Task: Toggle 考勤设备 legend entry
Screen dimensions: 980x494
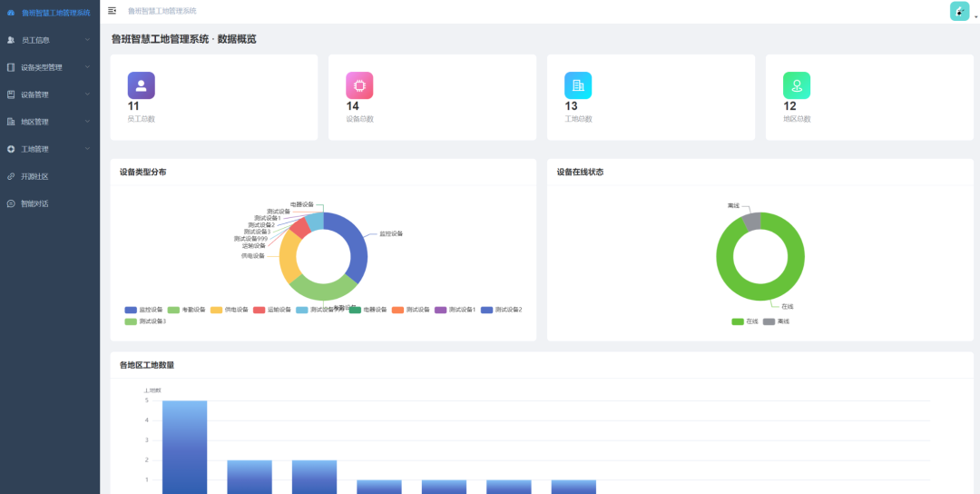Action: click(x=186, y=310)
